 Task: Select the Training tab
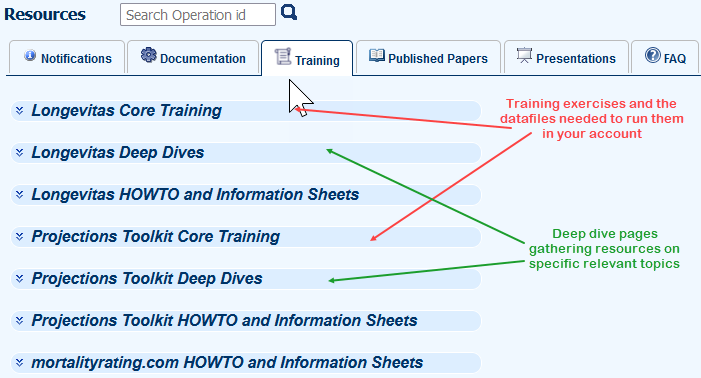click(307, 58)
